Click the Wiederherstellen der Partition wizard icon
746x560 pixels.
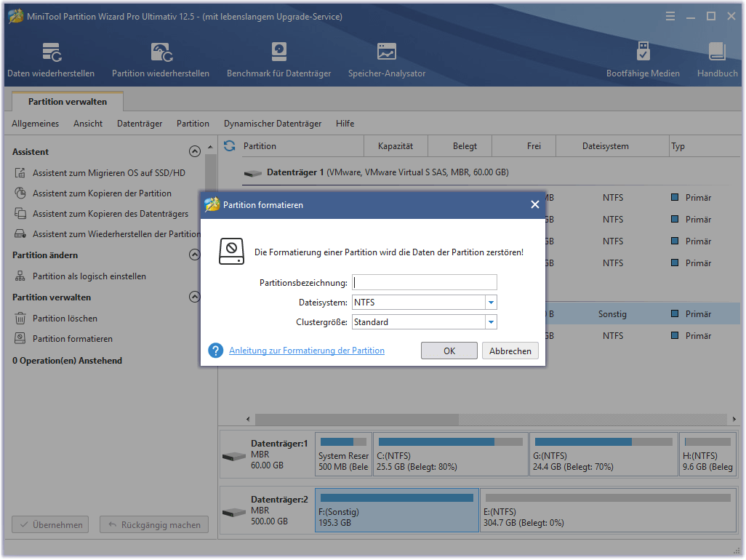tap(20, 234)
